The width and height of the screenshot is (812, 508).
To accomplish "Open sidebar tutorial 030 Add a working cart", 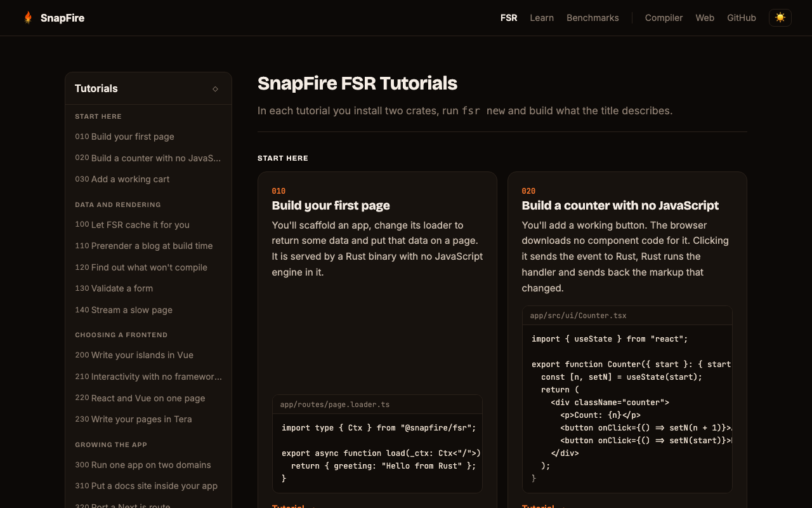I will pos(148,179).
